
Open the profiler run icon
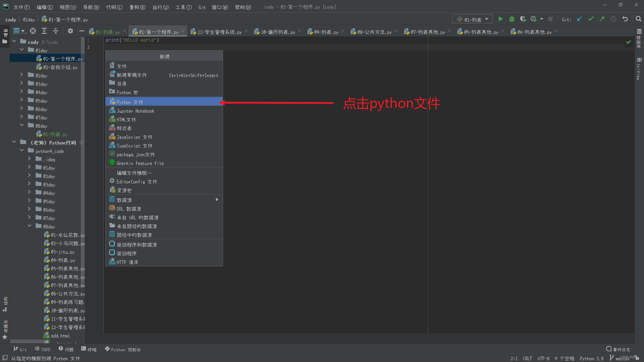coord(534,19)
